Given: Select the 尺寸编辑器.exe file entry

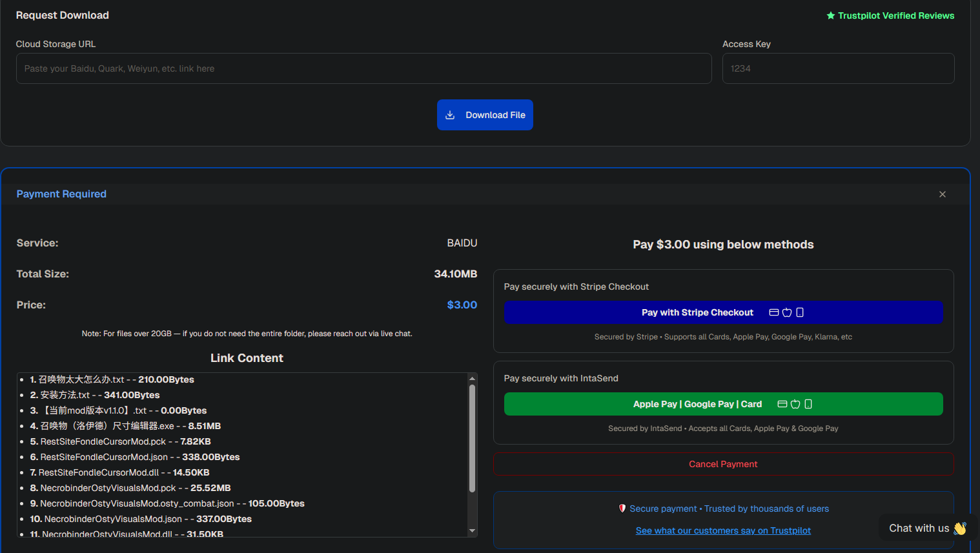Looking at the screenshot, I should point(125,426).
